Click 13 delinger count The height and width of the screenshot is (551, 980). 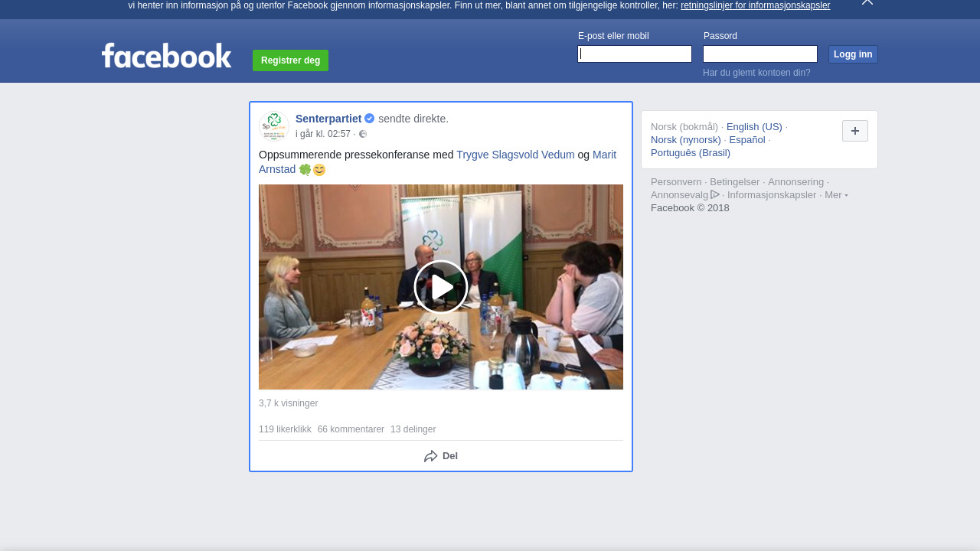coord(413,429)
